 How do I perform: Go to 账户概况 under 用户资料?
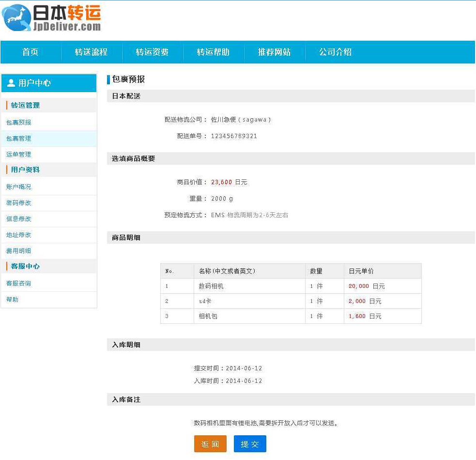point(18,186)
